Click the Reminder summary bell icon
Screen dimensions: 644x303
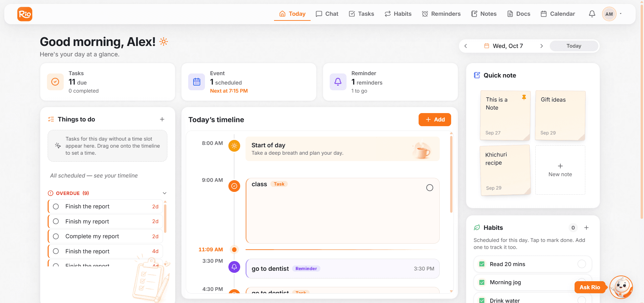[338, 82]
